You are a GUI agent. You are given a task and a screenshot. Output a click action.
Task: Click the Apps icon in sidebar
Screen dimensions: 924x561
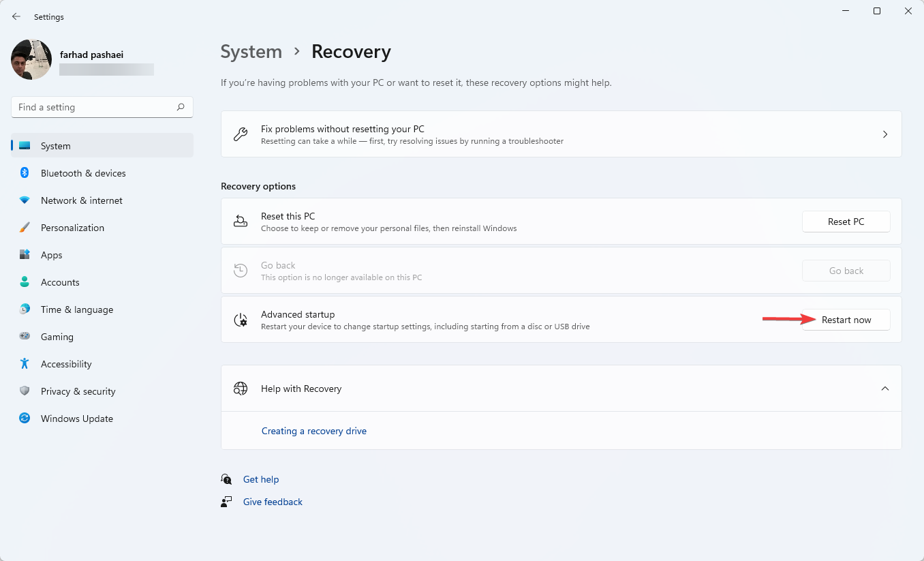click(x=25, y=255)
